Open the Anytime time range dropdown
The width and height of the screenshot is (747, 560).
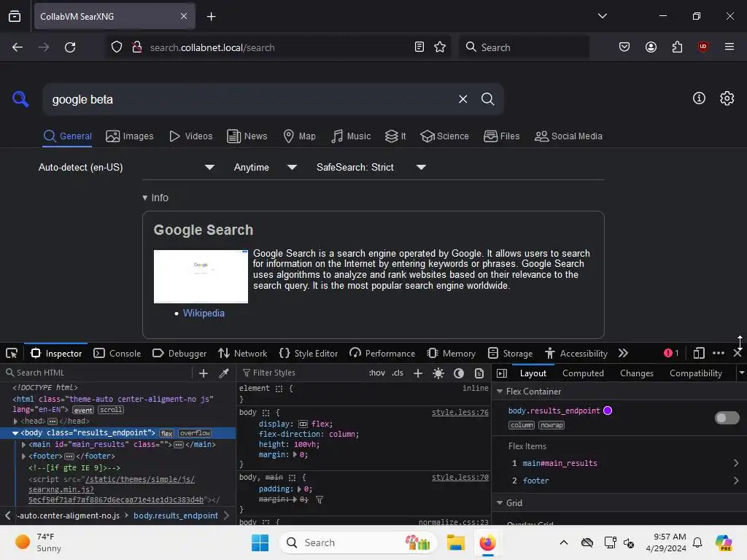(x=266, y=167)
